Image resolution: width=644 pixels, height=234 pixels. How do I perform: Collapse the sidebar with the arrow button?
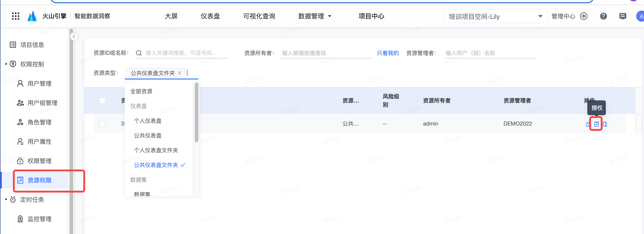[74, 37]
